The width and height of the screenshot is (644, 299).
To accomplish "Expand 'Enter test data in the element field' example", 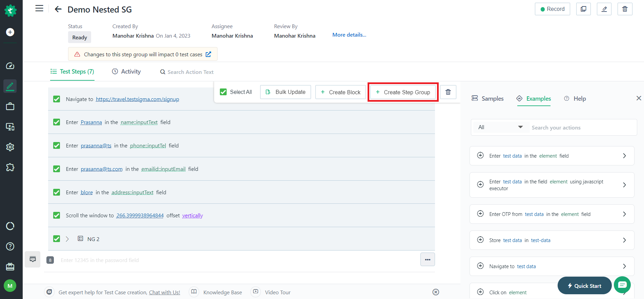I will (624, 156).
